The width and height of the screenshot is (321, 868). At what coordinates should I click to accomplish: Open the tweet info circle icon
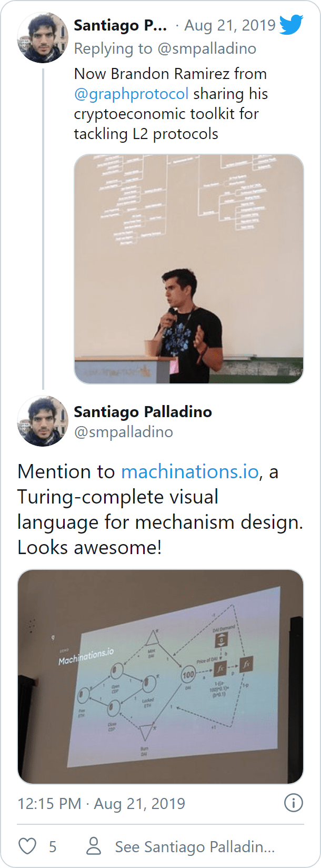(x=293, y=803)
